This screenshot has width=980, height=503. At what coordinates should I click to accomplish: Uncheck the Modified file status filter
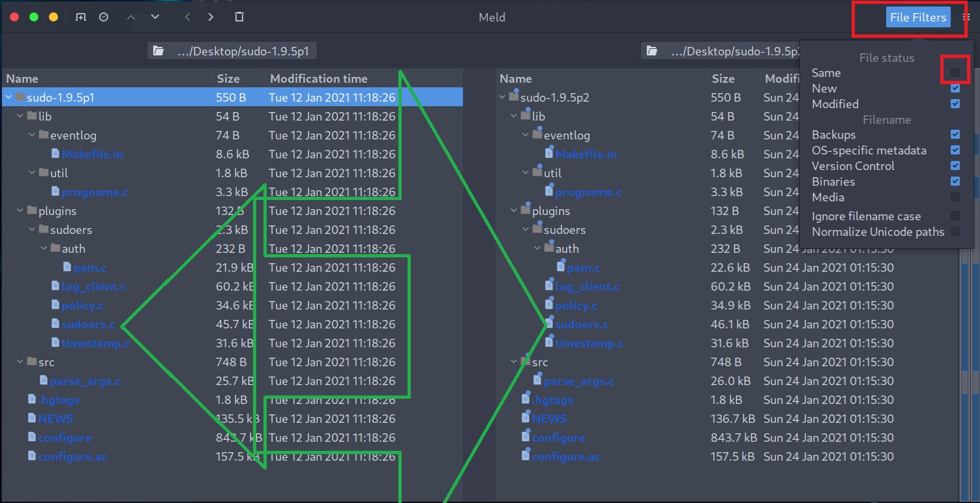[x=955, y=104]
